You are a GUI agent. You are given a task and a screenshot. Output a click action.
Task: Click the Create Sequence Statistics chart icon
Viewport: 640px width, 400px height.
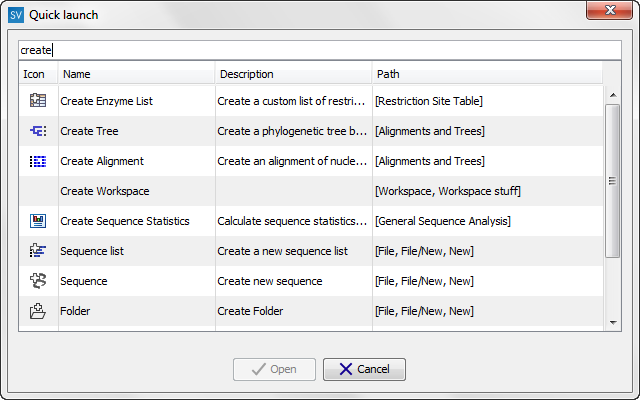(x=38, y=221)
